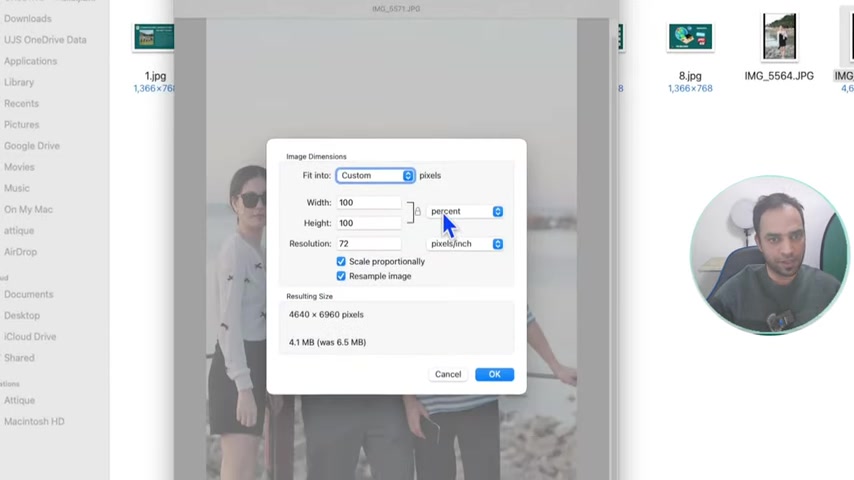
Task: Open the Fit into Custom dropdown
Action: click(375, 175)
